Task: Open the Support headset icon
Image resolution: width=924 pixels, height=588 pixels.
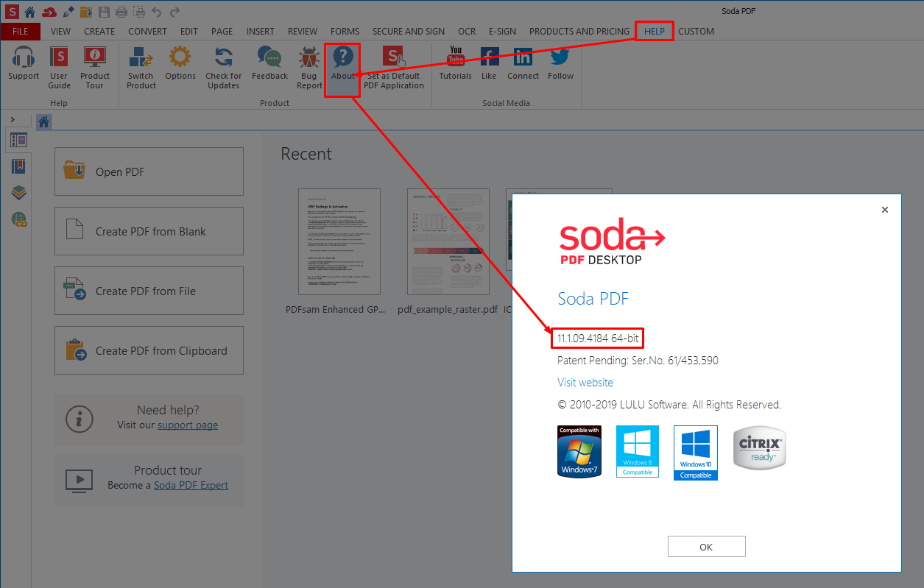Action: [24, 57]
